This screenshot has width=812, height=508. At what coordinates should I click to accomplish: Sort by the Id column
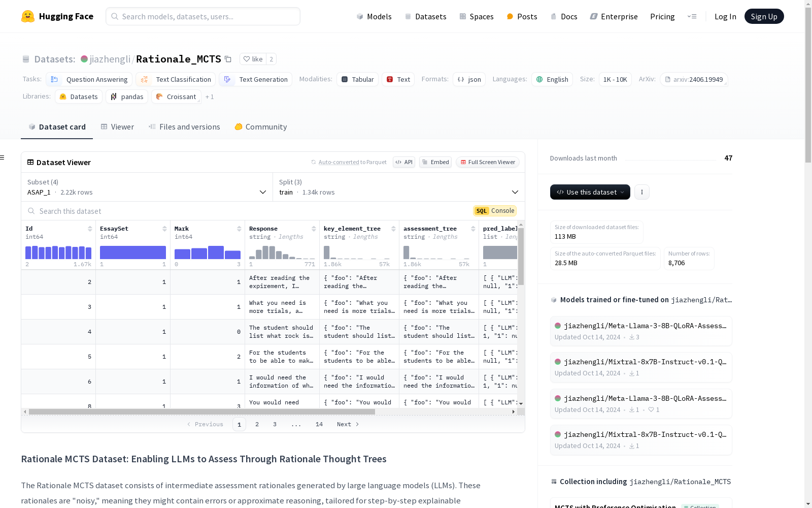(90, 229)
